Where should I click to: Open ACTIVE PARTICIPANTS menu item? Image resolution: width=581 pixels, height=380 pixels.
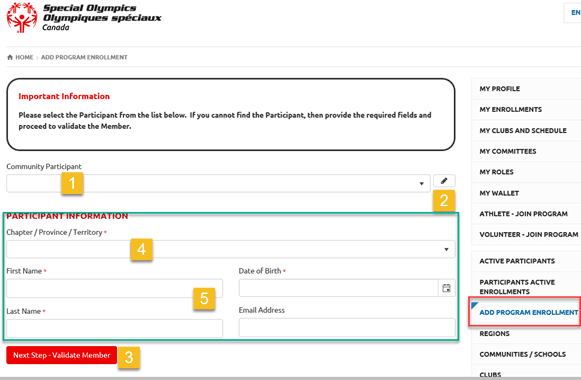[517, 261]
